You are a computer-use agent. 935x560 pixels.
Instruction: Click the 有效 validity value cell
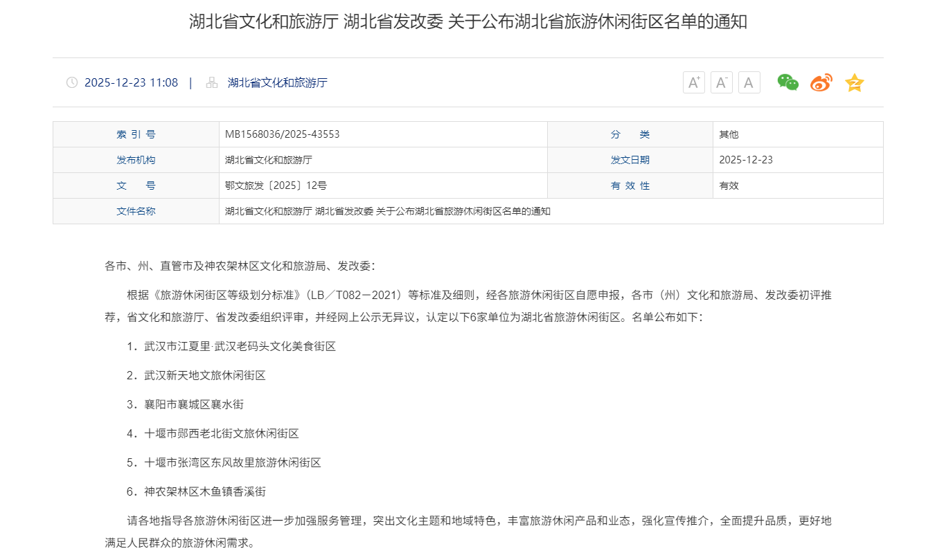coord(729,186)
